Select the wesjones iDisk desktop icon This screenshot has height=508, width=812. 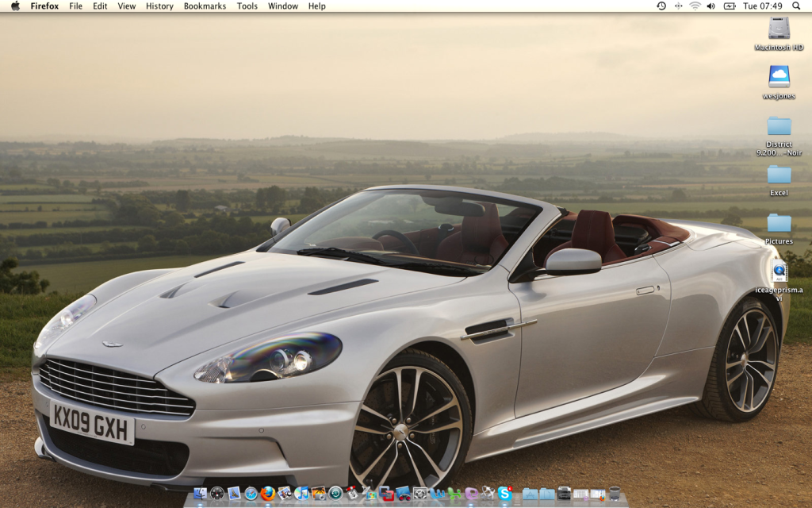click(x=779, y=82)
